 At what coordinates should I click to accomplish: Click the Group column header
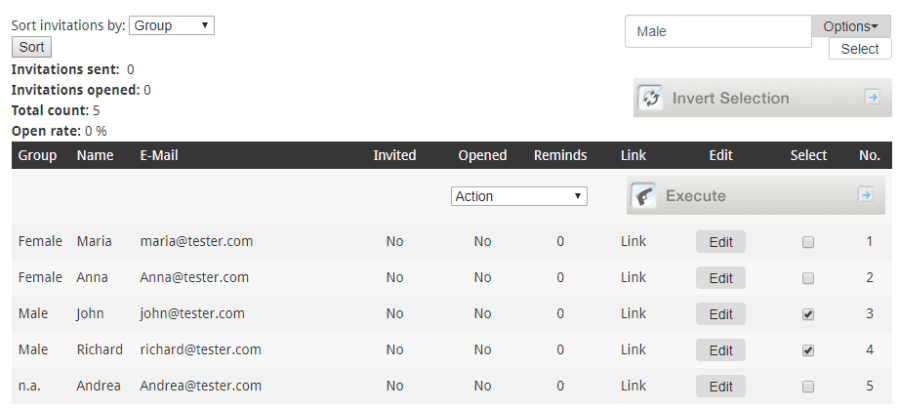click(x=38, y=155)
